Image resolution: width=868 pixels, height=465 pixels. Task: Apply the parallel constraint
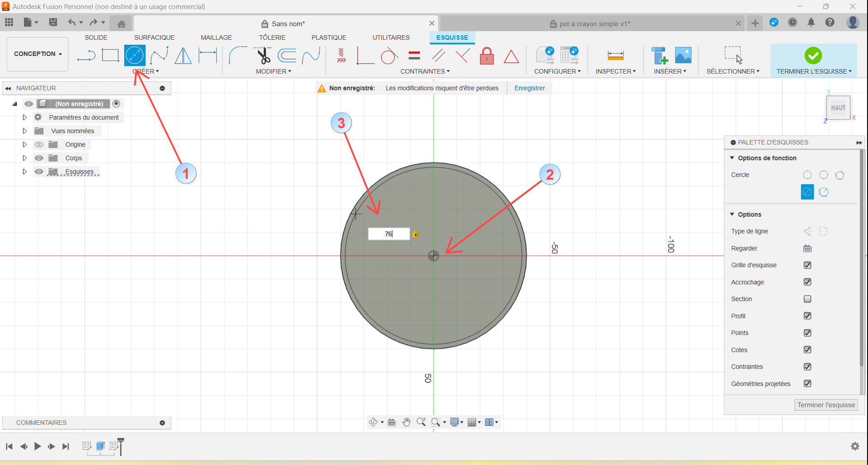pyautogui.click(x=438, y=56)
